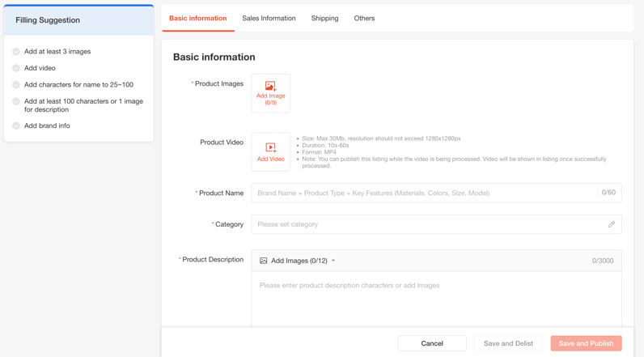The width and height of the screenshot is (644, 357).
Task: Click the picture icon beside Add Images (0/12)
Action: coord(264,261)
